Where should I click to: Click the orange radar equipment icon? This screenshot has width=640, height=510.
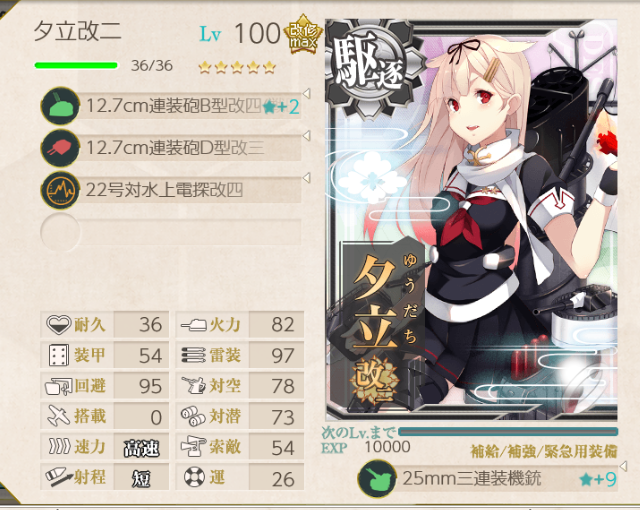click(60, 190)
